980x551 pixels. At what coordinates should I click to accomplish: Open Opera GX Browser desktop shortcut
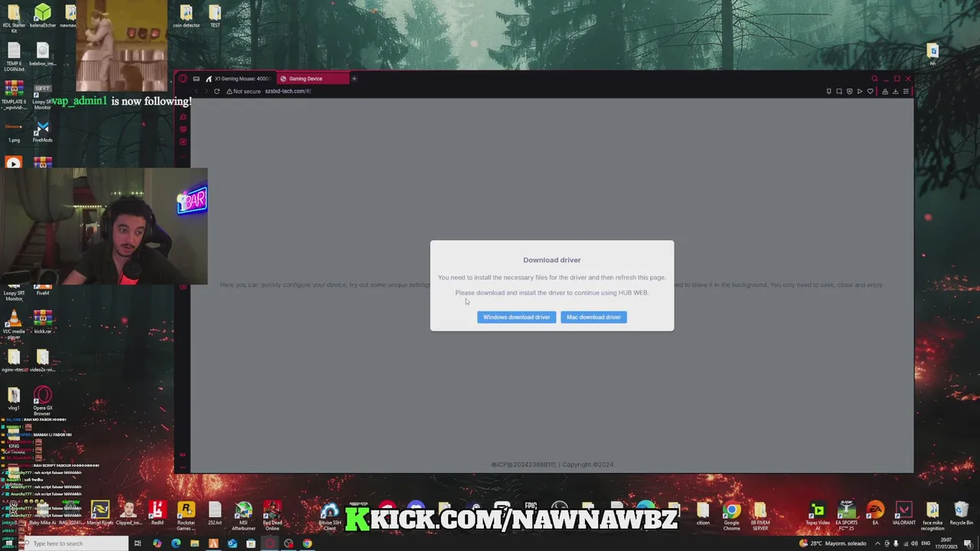pos(43,401)
